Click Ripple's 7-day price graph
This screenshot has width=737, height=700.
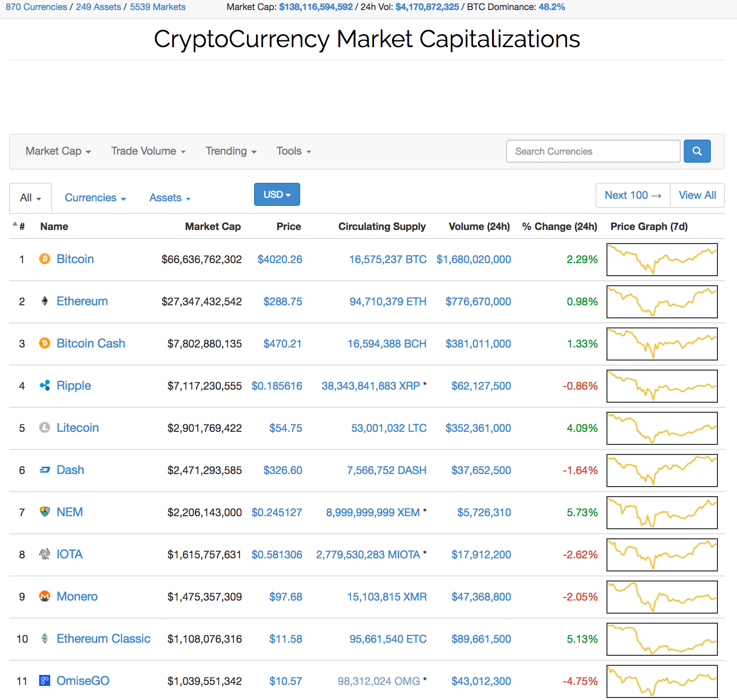[x=662, y=386]
